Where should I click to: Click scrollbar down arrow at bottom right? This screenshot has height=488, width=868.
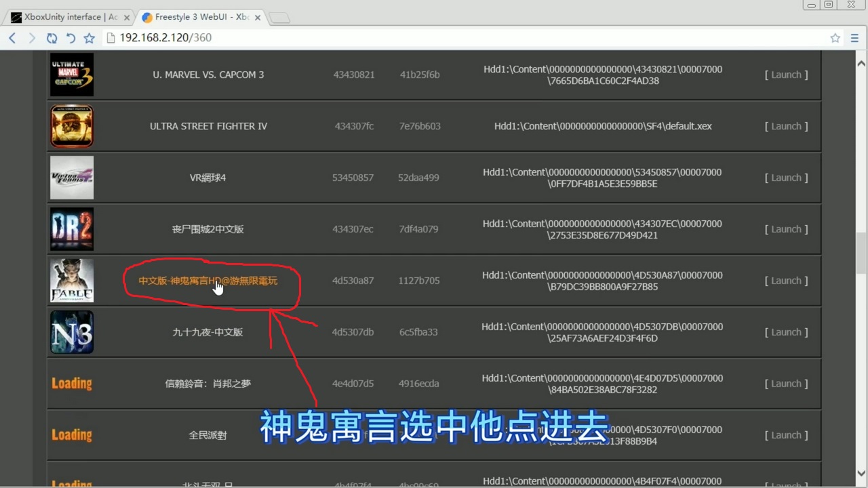coord(861,473)
